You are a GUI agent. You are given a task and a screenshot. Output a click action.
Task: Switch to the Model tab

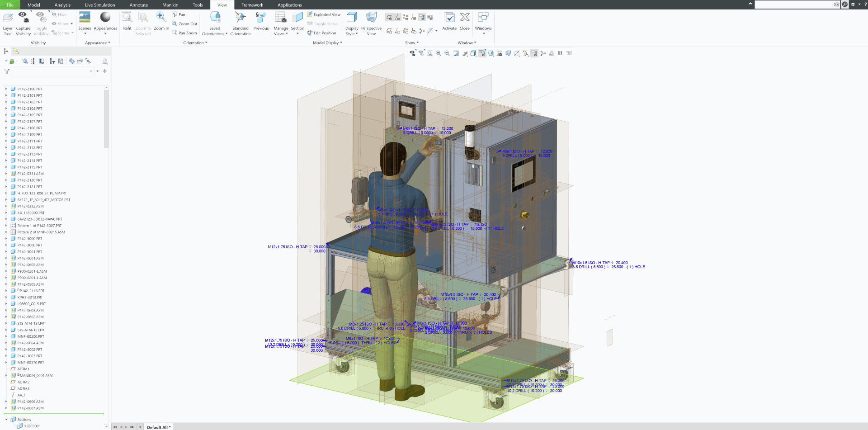coord(34,5)
